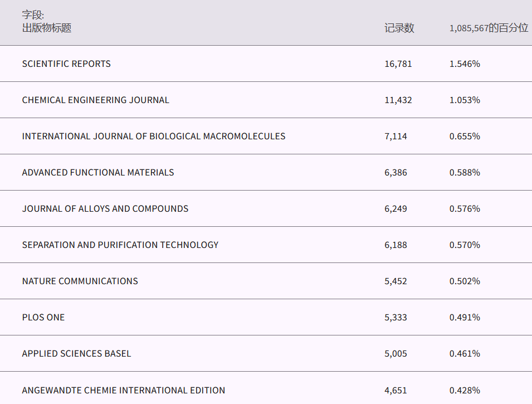Select the 0.502% percentage cell
The image size is (532, 404).
click(x=465, y=281)
